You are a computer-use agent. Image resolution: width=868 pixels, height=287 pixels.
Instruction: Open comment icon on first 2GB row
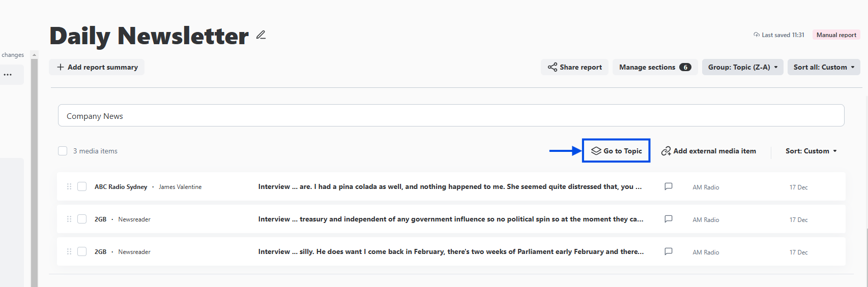669,219
